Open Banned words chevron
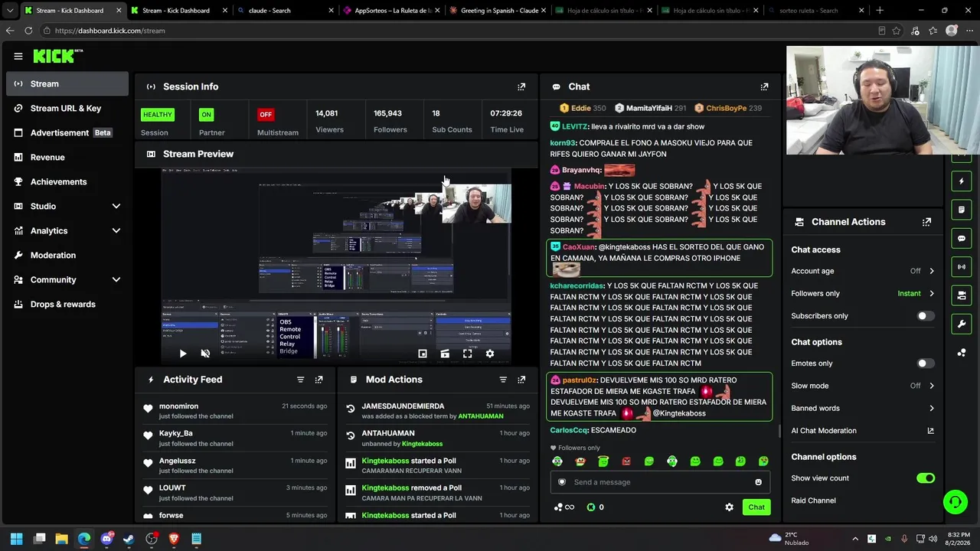The image size is (980, 551). point(932,408)
